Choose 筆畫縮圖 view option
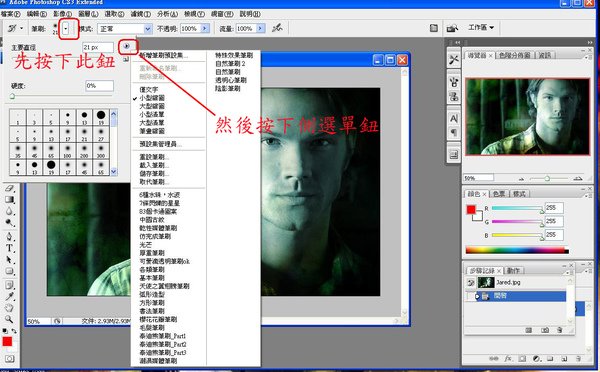 point(152,131)
